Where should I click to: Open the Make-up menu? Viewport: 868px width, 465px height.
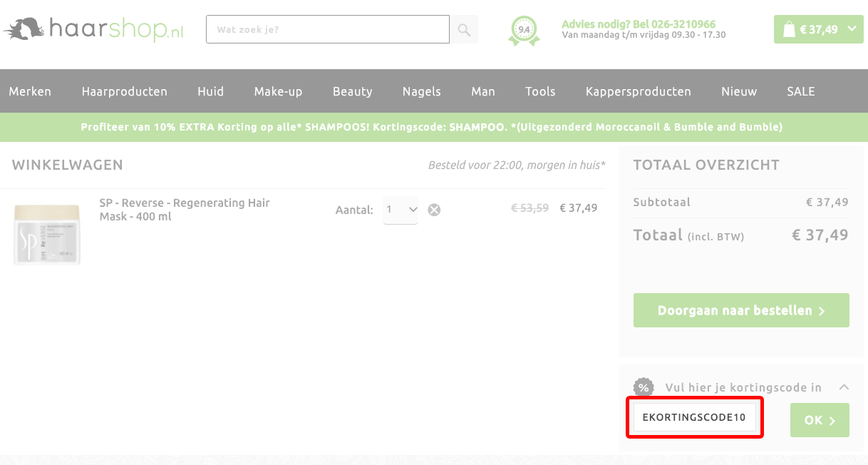pos(279,91)
